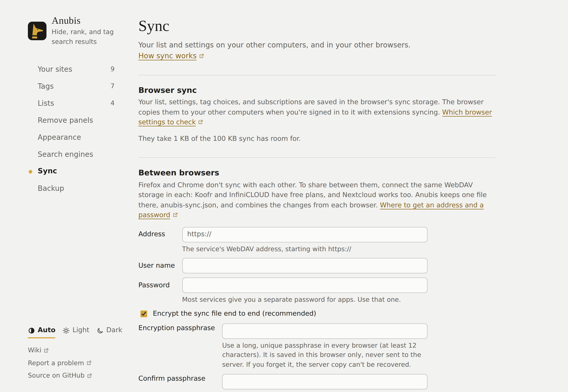Focus the User name field

[305, 266]
